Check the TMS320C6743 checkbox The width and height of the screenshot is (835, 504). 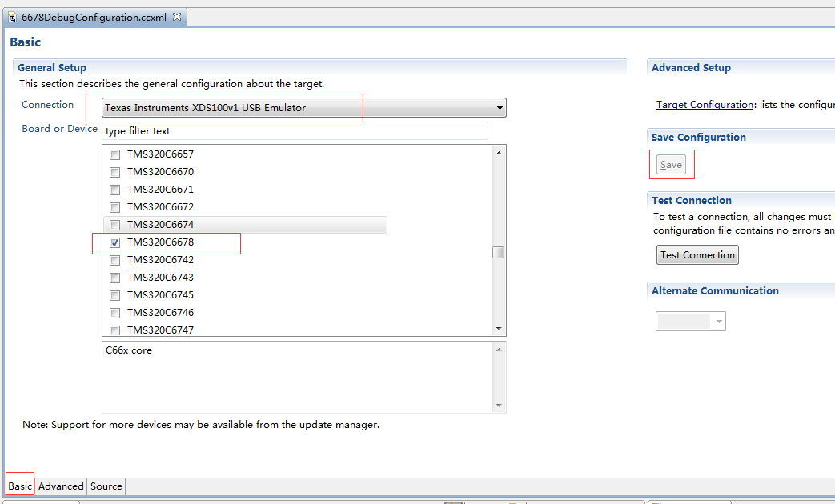(x=114, y=278)
